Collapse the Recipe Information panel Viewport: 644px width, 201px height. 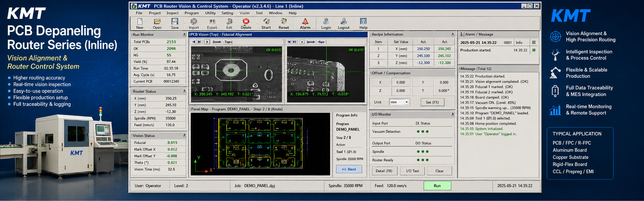(453, 34)
